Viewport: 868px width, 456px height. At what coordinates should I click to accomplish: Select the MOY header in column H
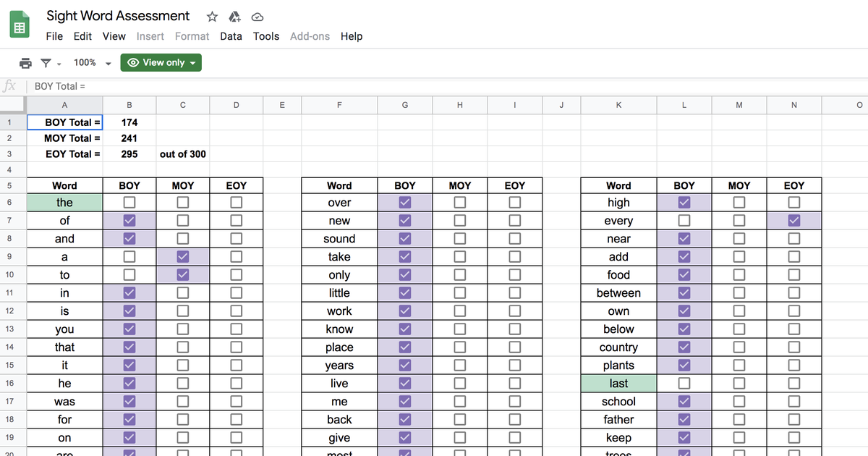(x=459, y=186)
